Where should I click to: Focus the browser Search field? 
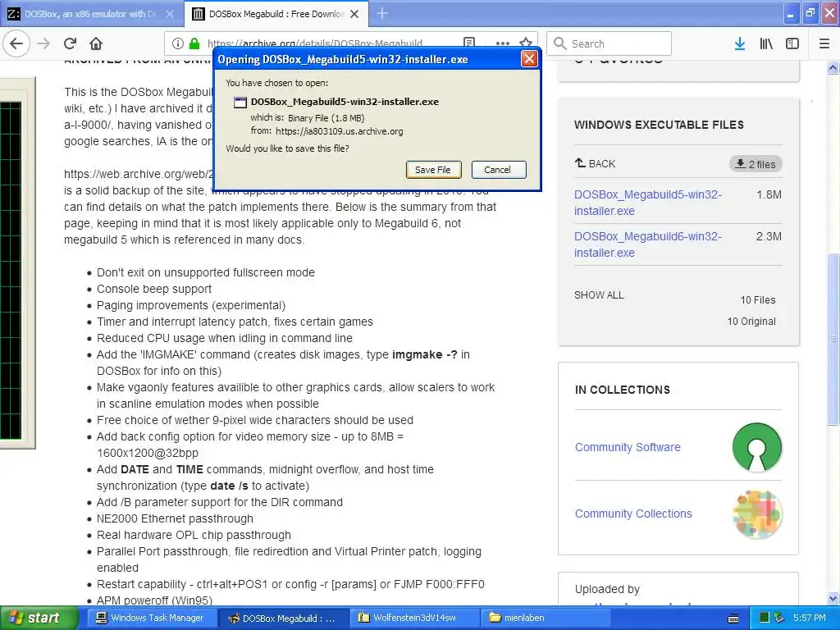609,43
